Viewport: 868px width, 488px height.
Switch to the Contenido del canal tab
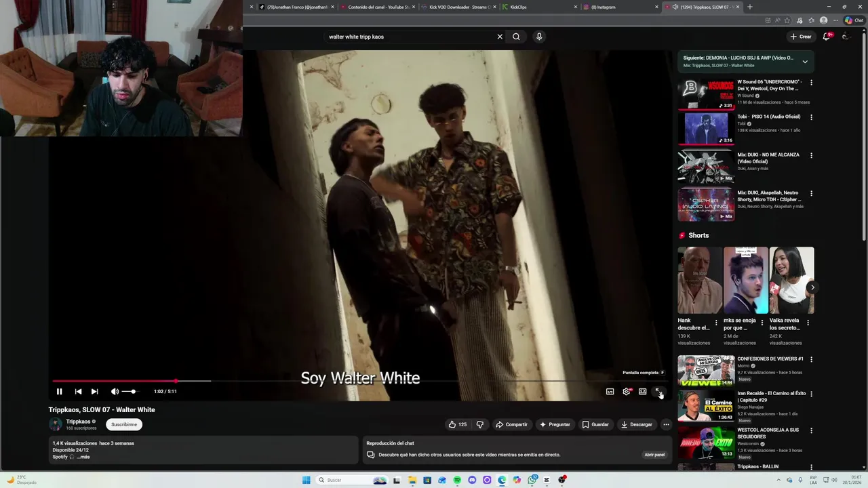click(x=377, y=7)
